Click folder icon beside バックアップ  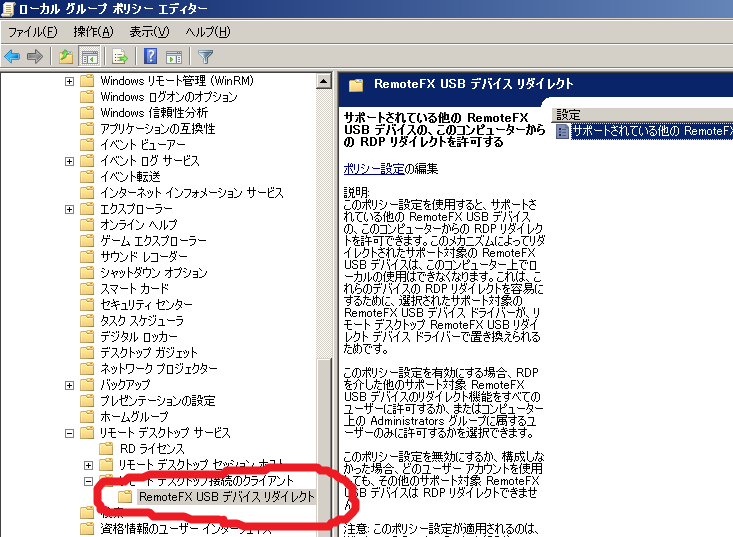point(87,385)
